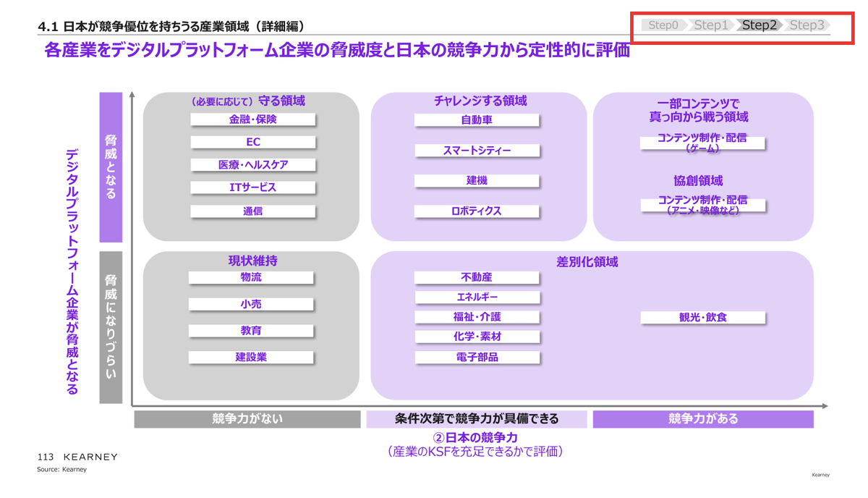Viewport: 868px width, 498px height.
Task: Click the 不動産 industry box
Action: click(477, 278)
